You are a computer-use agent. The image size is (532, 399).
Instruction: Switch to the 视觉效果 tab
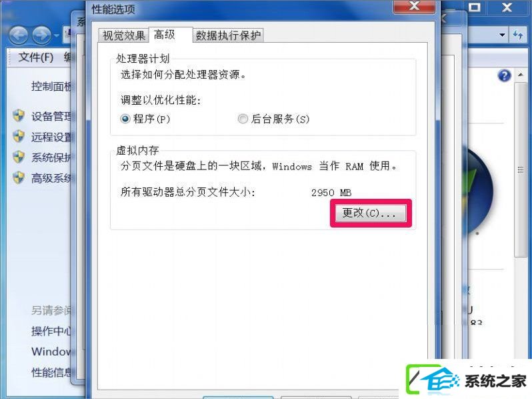pos(124,35)
